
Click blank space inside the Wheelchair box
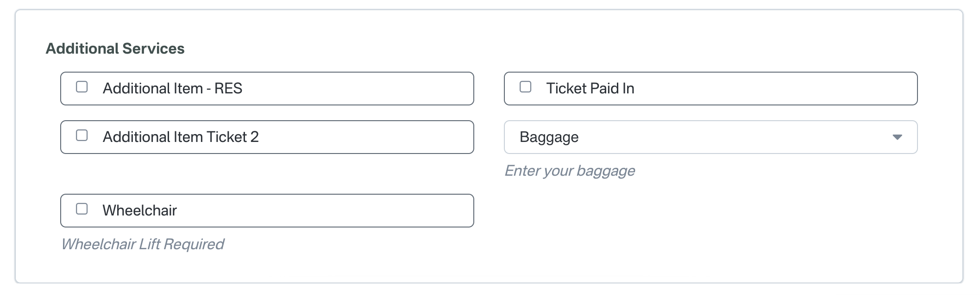pyautogui.click(x=324, y=210)
